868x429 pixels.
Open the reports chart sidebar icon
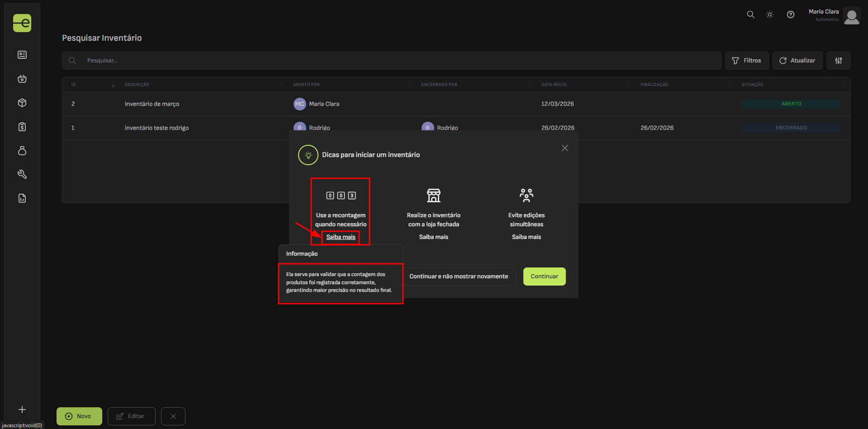pos(22,198)
